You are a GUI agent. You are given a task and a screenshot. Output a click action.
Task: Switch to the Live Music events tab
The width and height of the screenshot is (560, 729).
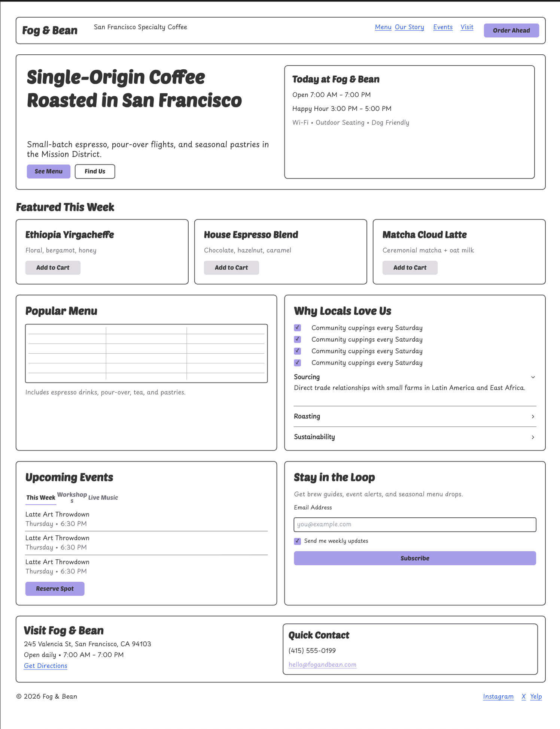coord(103,497)
